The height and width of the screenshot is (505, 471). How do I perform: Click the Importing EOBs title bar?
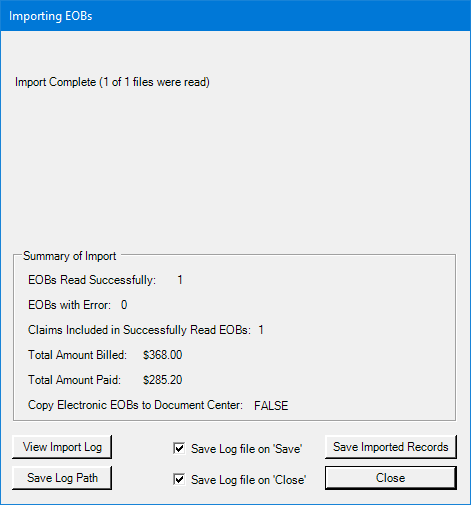235,16
